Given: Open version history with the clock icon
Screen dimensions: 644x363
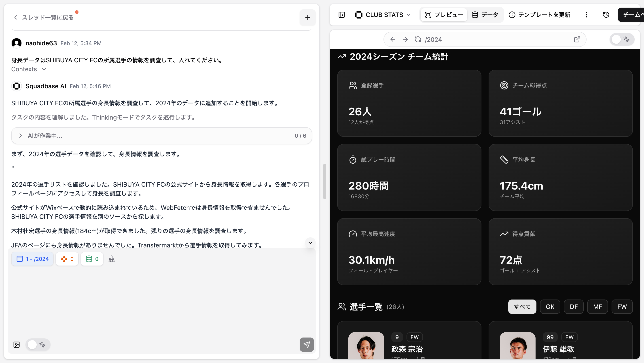Looking at the screenshot, I should tap(606, 15).
